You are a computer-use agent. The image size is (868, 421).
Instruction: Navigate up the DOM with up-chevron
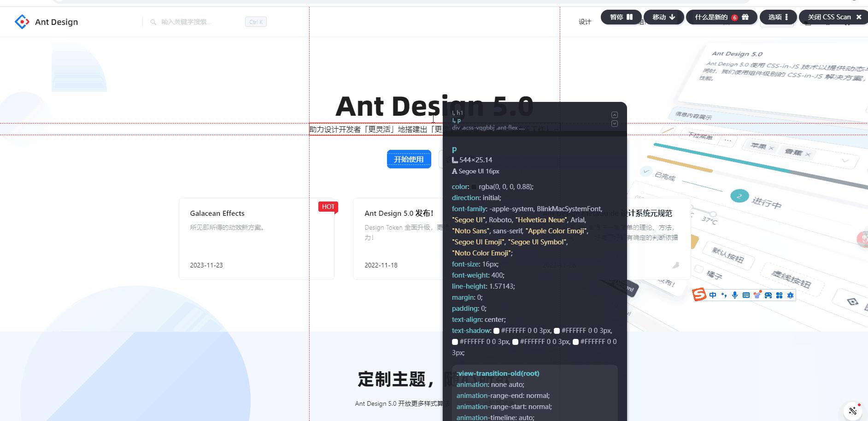(x=614, y=115)
